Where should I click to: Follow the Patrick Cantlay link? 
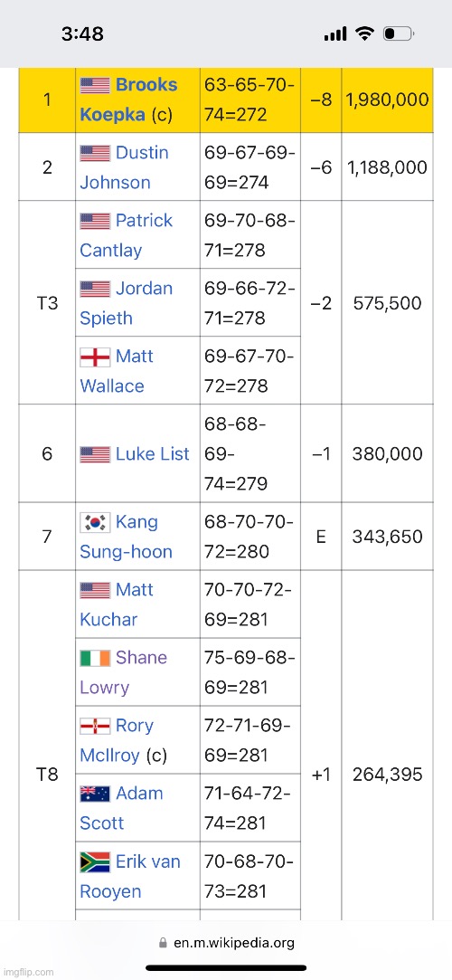[x=127, y=235]
